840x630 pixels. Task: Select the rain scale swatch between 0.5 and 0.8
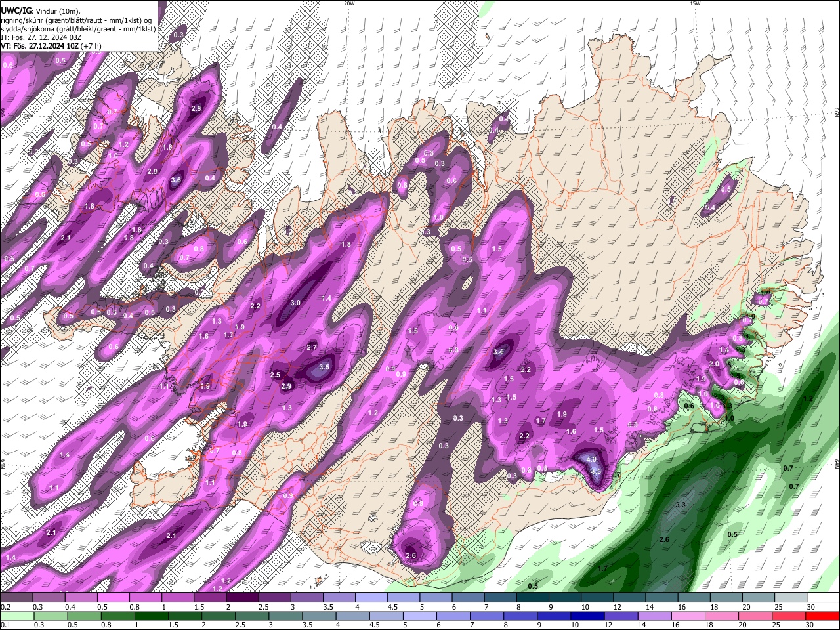point(84,616)
